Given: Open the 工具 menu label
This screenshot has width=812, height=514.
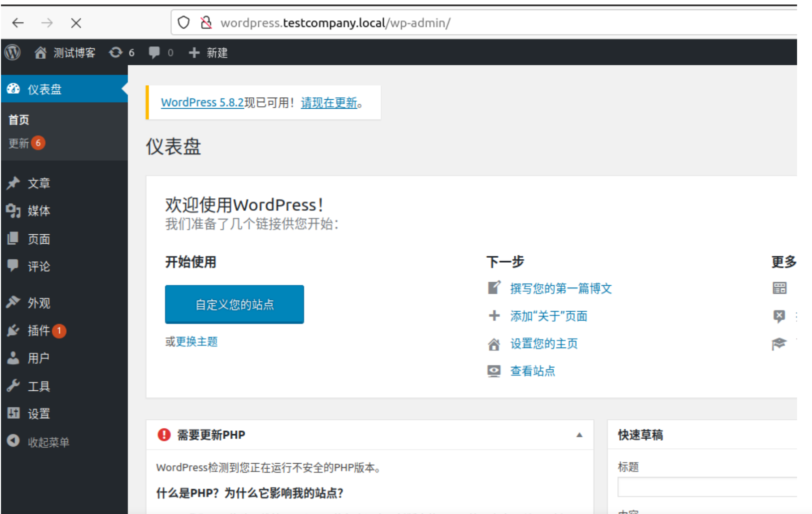Looking at the screenshot, I should point(39,386).
